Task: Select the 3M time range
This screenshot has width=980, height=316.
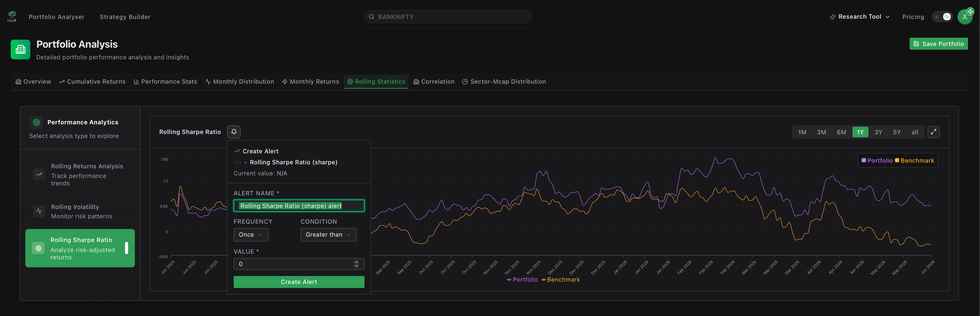Action: tap(821, 132)
